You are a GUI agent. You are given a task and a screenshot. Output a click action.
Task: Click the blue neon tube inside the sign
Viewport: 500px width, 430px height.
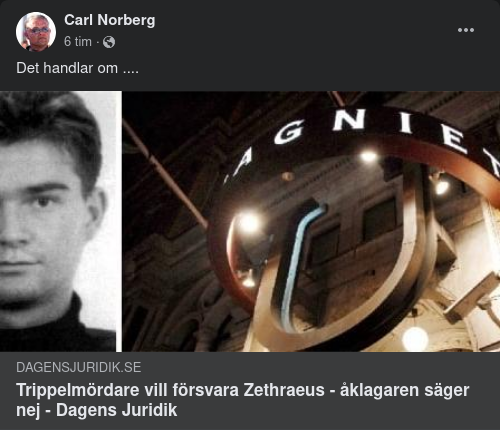pyautogui.click(x=300, y=263)
